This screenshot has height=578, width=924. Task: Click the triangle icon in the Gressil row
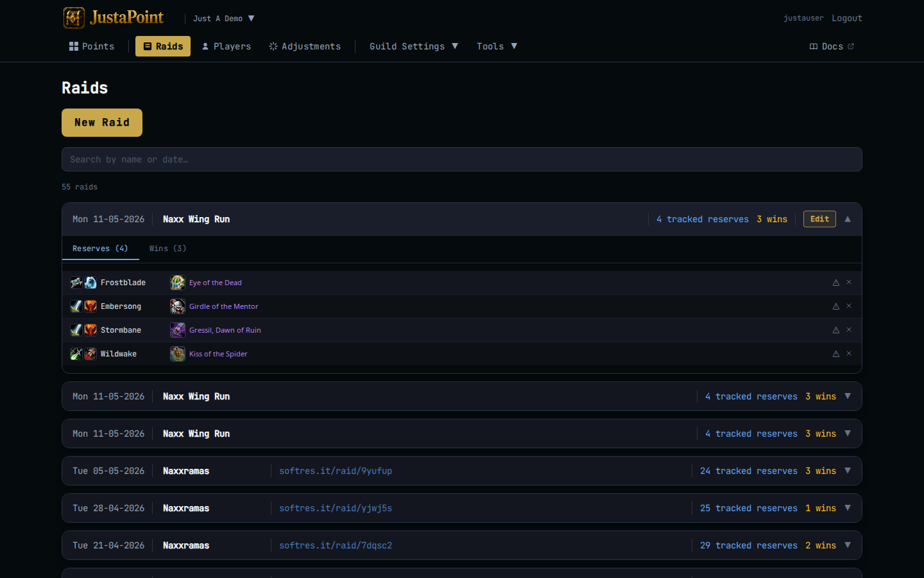tap(836, 330)
